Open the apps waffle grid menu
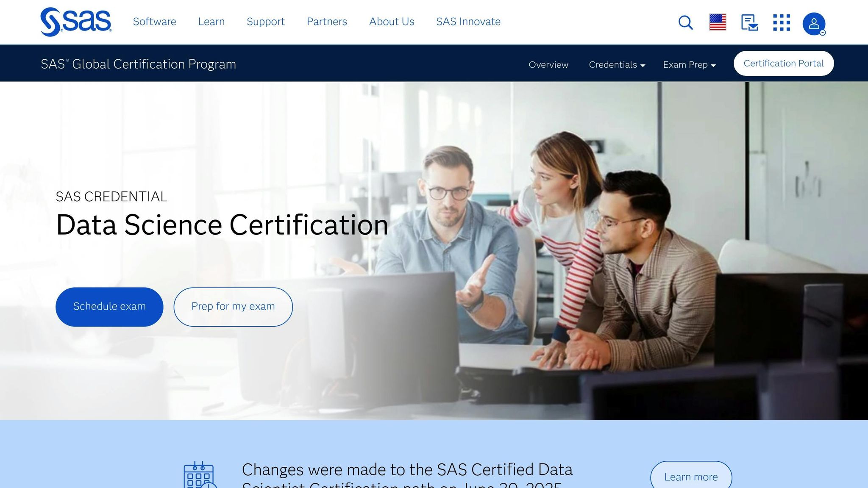Image resolution: width=868 pixels, height=488 pixels. (x=782, y=22)
